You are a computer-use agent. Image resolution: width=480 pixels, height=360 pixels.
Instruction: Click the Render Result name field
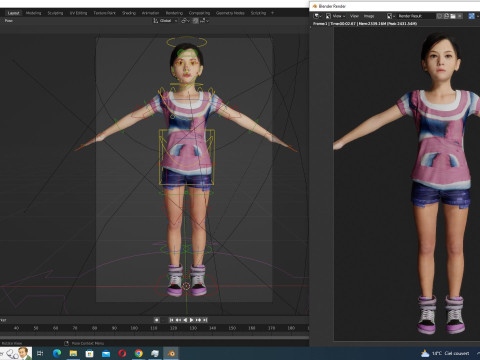pyautogui.click(x=416, y=16)
